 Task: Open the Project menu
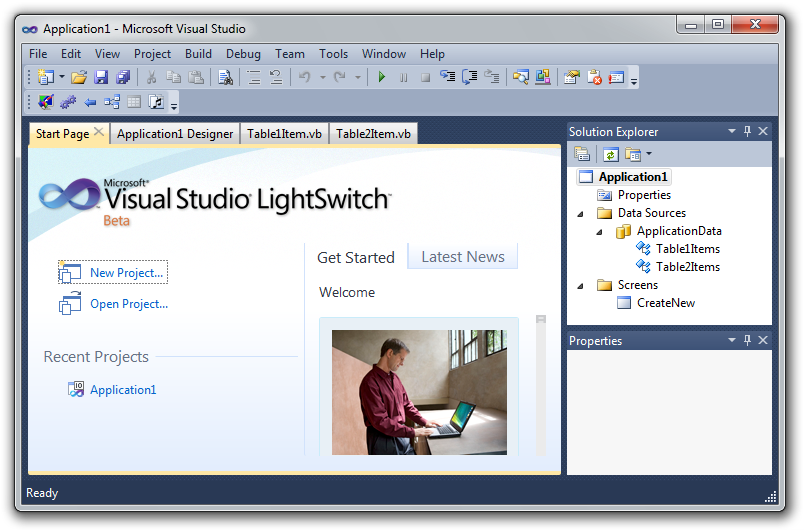pos(152,54)
